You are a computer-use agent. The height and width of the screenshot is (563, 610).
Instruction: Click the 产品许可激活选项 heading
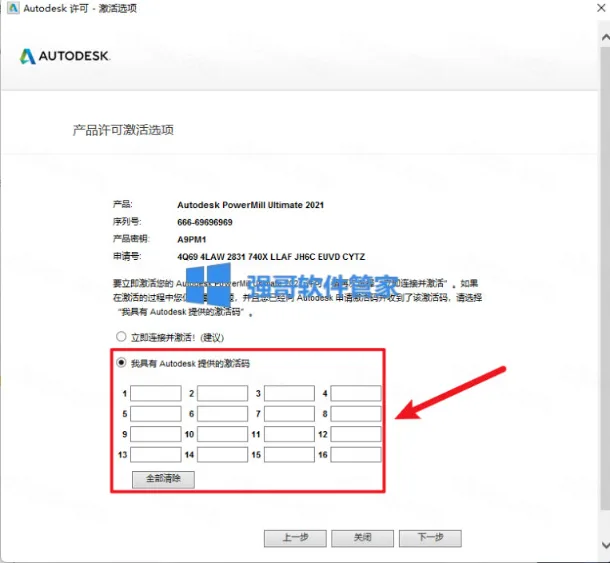point(123,130)
